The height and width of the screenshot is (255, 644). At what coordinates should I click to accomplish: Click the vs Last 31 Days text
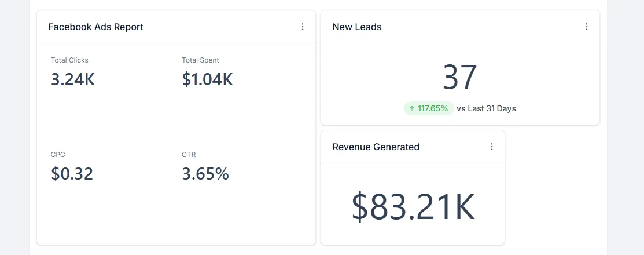click(486, 108)
